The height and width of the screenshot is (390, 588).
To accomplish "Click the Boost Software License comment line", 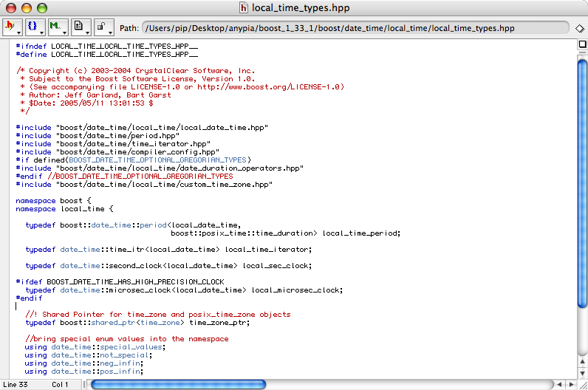I will click(x=137, y=79).
